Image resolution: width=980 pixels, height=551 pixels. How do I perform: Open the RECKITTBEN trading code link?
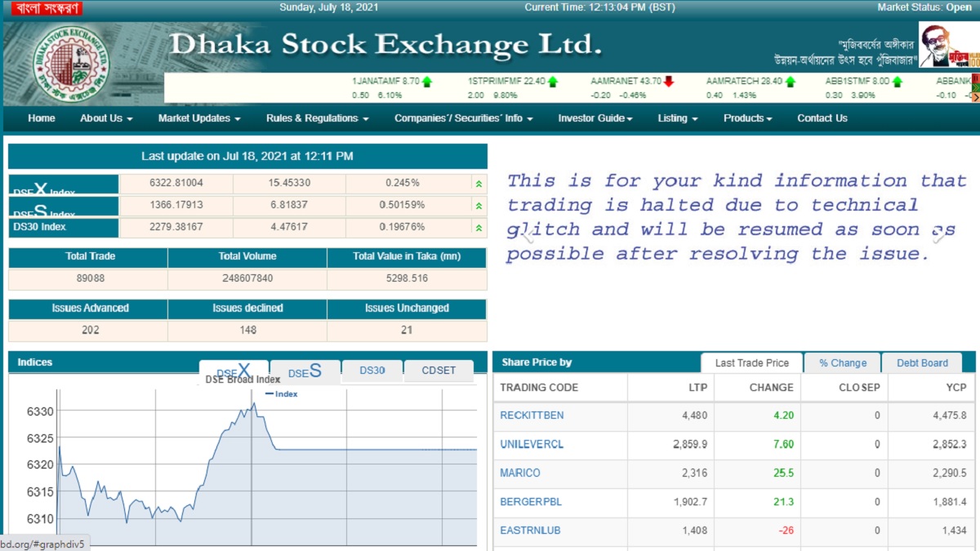tap(532, 415)
